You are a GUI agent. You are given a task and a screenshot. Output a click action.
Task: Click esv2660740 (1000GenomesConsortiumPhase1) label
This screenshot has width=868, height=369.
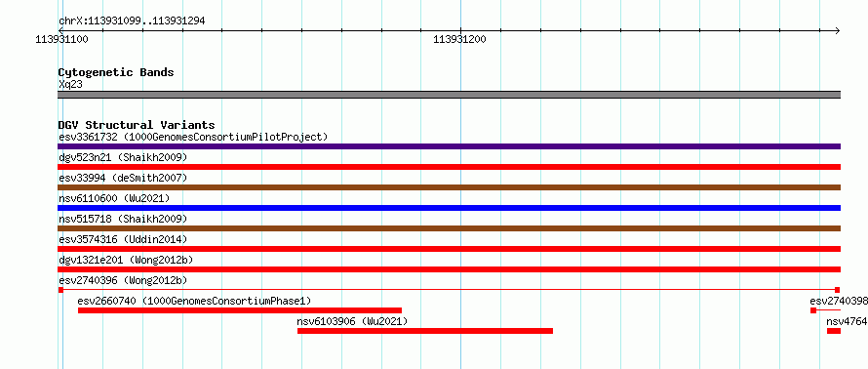coord(194,301)
